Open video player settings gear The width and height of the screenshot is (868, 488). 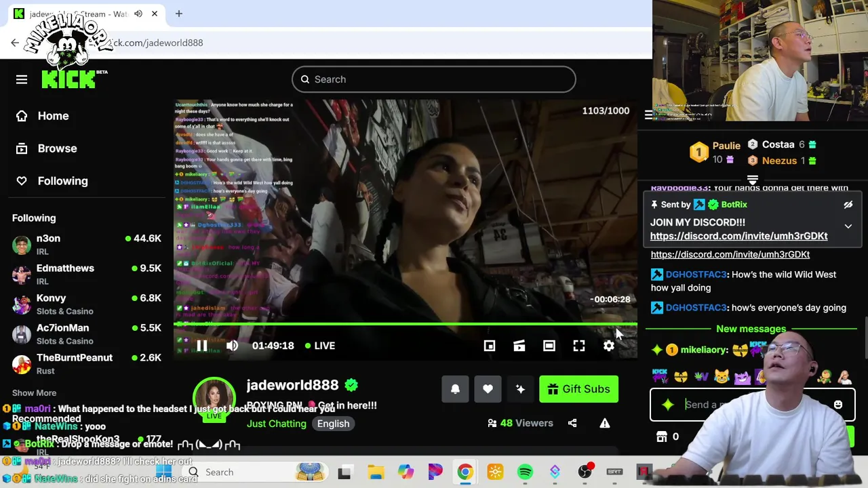609,346
